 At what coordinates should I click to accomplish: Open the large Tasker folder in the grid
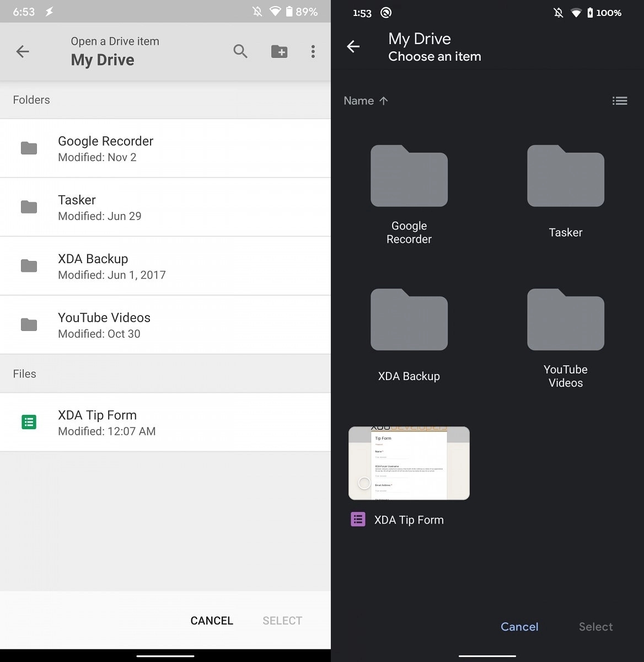pyautogui.click(x=566, y=176)
